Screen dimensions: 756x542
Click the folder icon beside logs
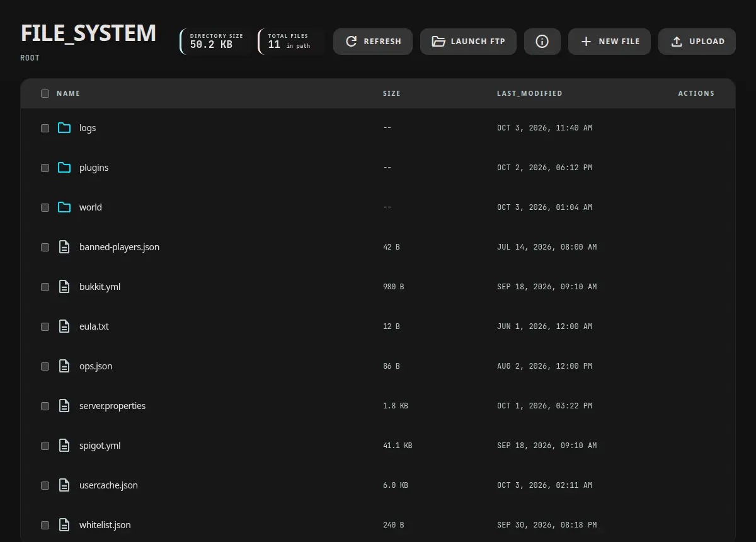(x=64, y=128)
